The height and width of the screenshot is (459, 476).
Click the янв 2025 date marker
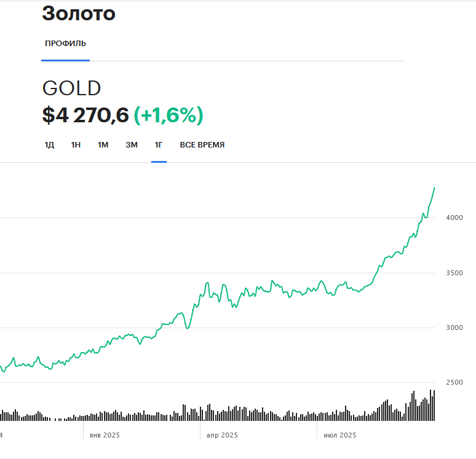point(105,435)
